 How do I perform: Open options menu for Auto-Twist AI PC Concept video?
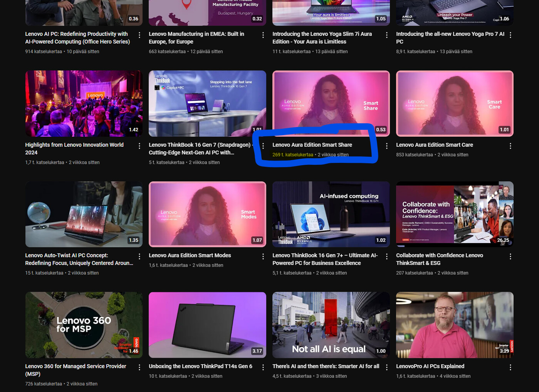(139, 256)
